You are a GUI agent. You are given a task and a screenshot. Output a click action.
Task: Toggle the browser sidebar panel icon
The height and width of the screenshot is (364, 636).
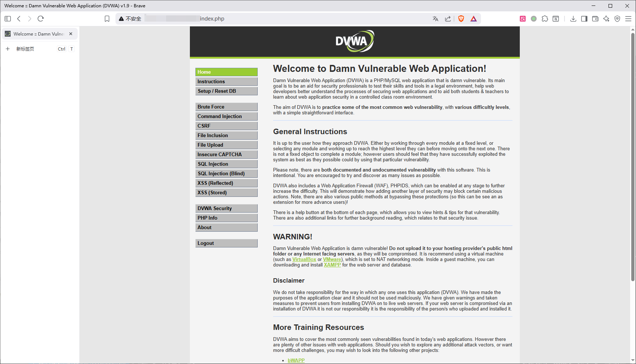584,19
